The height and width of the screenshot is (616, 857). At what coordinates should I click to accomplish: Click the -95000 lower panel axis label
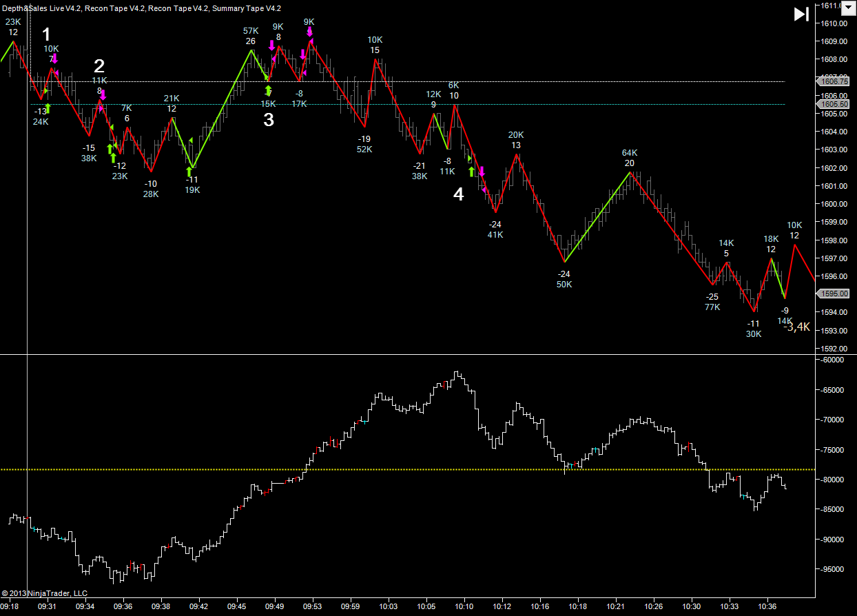click(x=832, y=569)
